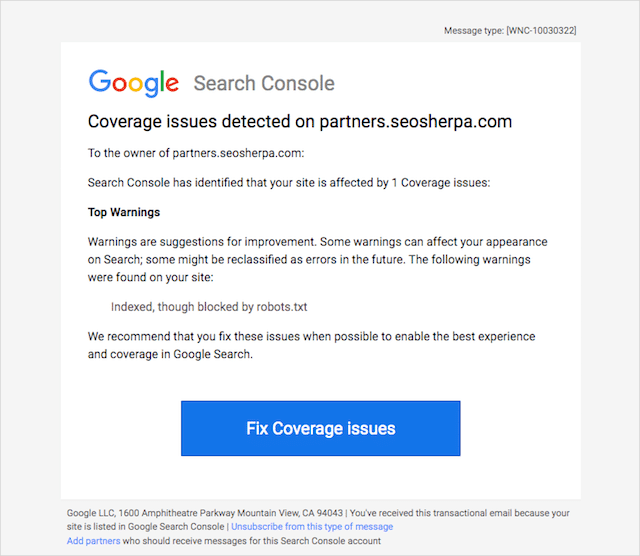Viewport: 640px width, 556px height.
Task: Click the blue G in Google logo
Action: (x=100, y=82)
